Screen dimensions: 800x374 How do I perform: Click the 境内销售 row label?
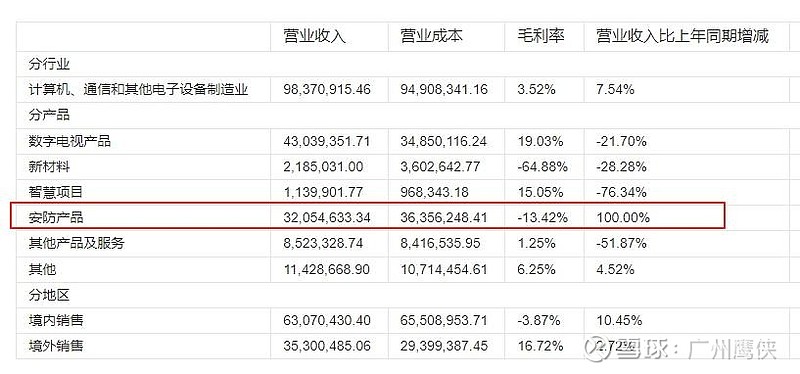[56, 320]
